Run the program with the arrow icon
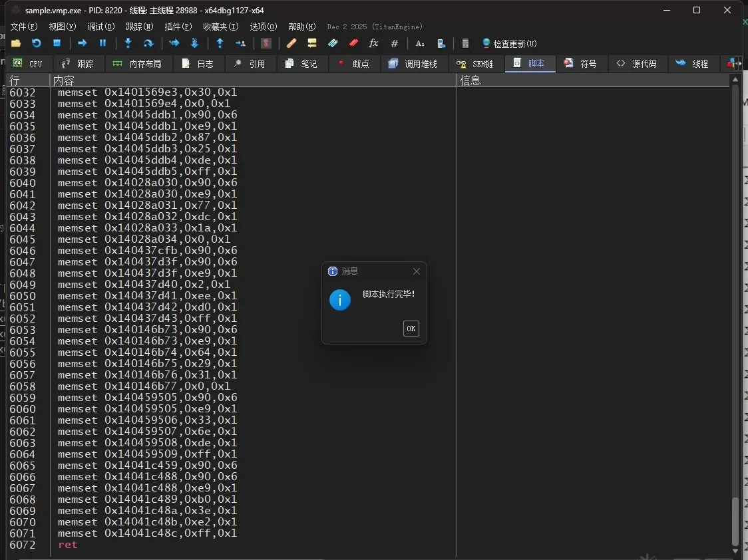The width and height of the screenshot is (748, 560). pyautogui.click(x=82, y=43)
